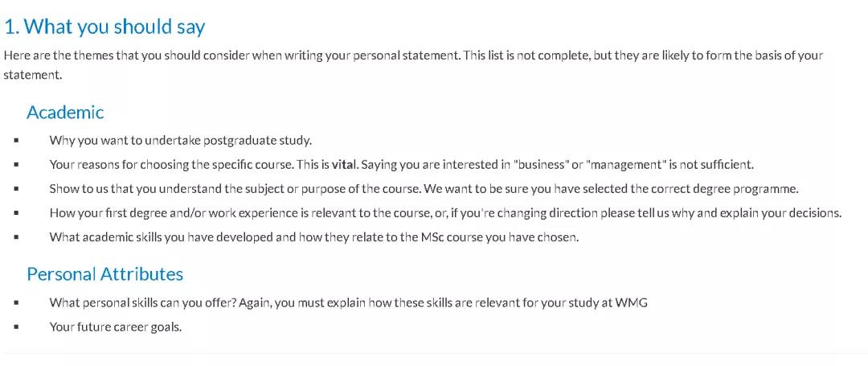
Task: Click the word 'WMG' in the last section
Action: pos(631,303)
